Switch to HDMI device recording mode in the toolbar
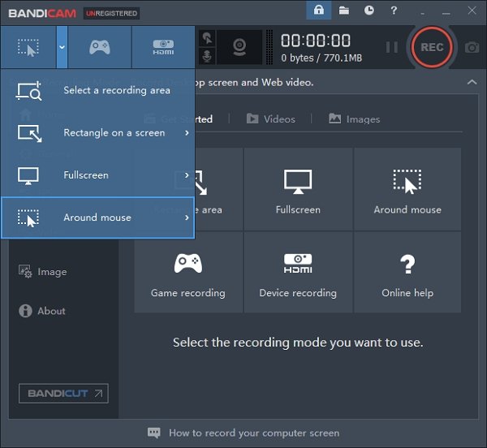This screenshot has width=487, height=448. 163,47
